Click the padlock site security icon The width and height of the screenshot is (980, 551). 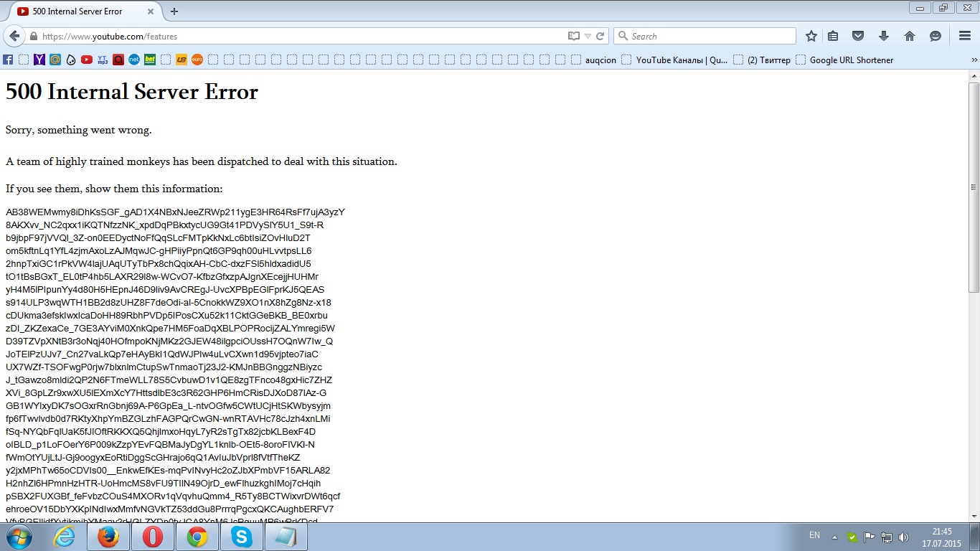pyautogui.click(x=33, y=37)
